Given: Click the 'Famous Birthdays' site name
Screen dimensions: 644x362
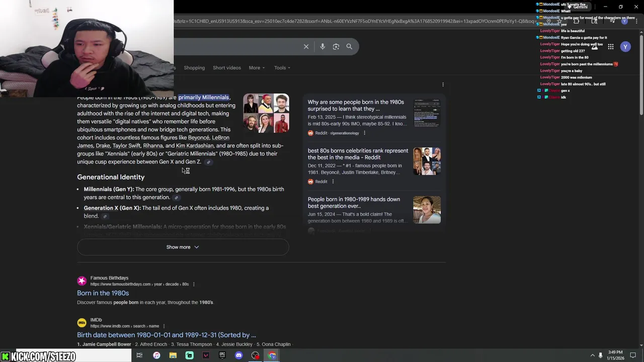Looking at the screenshot, I should click(109, 278).
